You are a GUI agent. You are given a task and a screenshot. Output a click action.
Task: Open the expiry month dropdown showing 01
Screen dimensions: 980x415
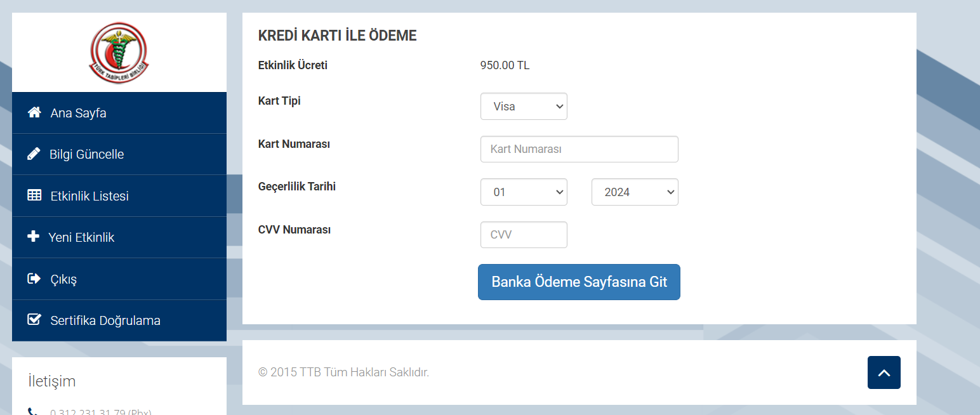pos(524,192)
